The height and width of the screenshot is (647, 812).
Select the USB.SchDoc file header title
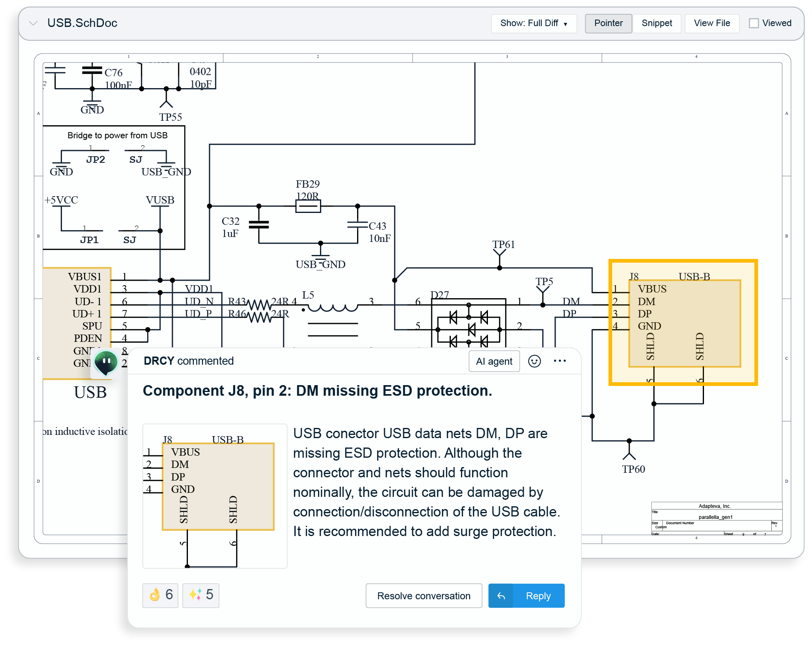[x=82, y=23]
